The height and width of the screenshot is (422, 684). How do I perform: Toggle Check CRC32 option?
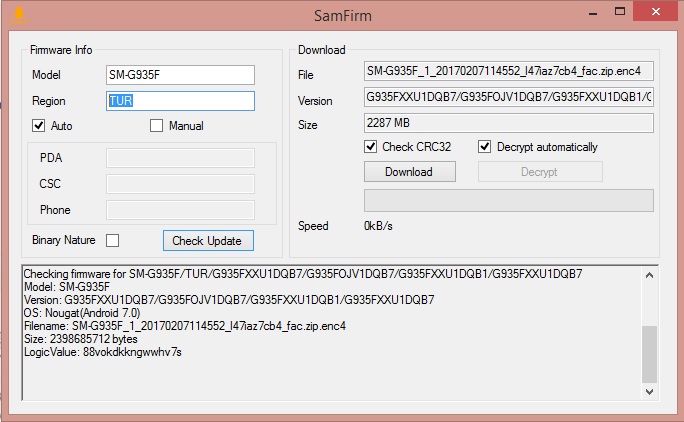click(370, 147)
